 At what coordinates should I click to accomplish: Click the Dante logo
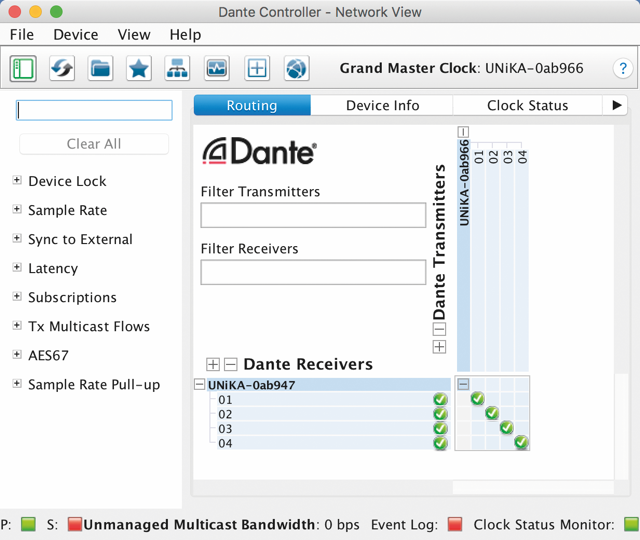coord(260,151)
